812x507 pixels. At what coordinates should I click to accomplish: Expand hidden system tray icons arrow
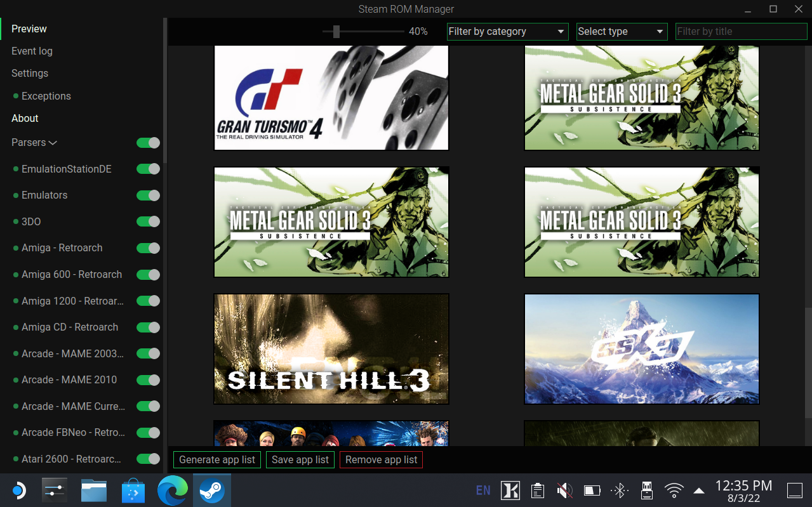click(699, 491)
